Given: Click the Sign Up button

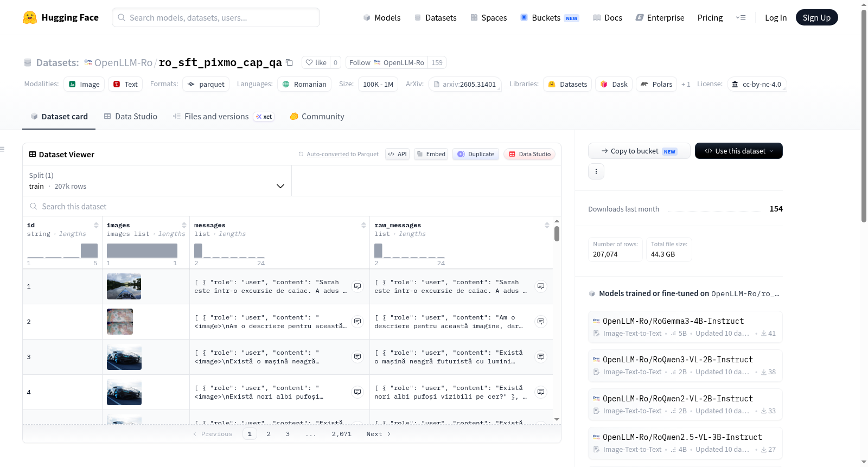Looking at the screenshot, I should point(816,17).
